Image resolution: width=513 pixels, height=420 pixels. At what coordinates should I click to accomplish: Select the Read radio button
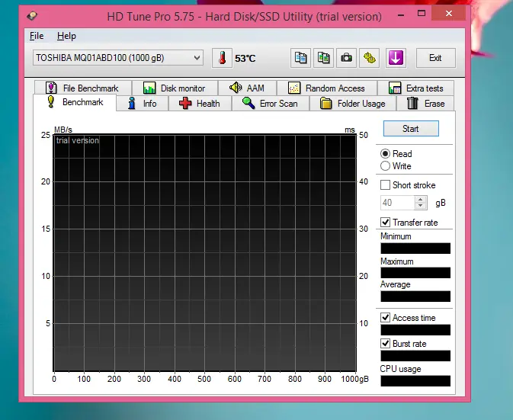point(386,154)
